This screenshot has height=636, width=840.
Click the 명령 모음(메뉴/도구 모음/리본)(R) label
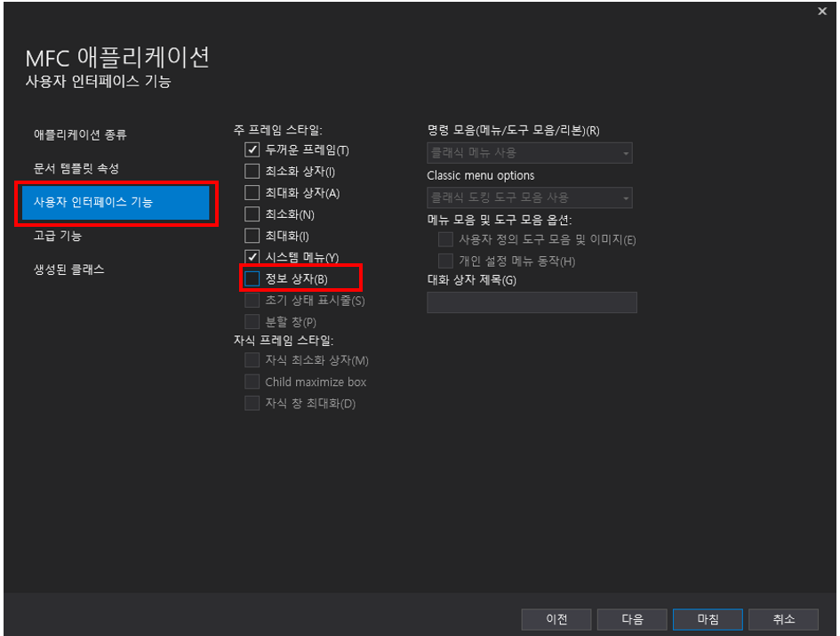513,130
